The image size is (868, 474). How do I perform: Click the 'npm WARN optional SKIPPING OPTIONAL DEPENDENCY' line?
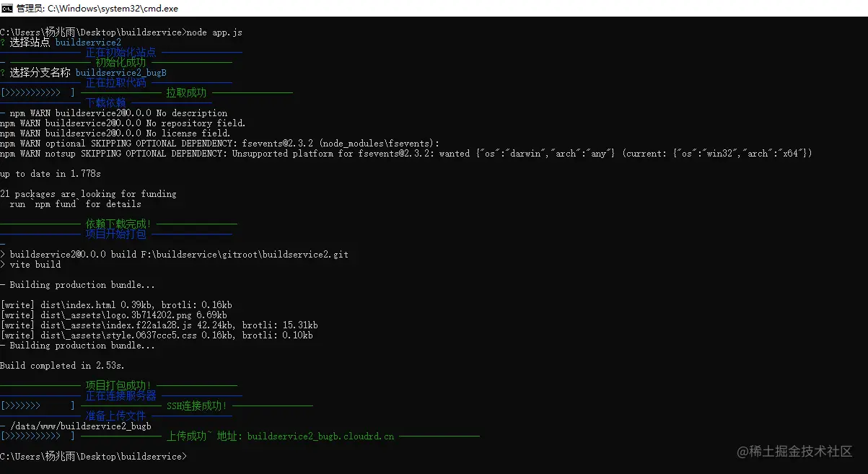[219, 144]
